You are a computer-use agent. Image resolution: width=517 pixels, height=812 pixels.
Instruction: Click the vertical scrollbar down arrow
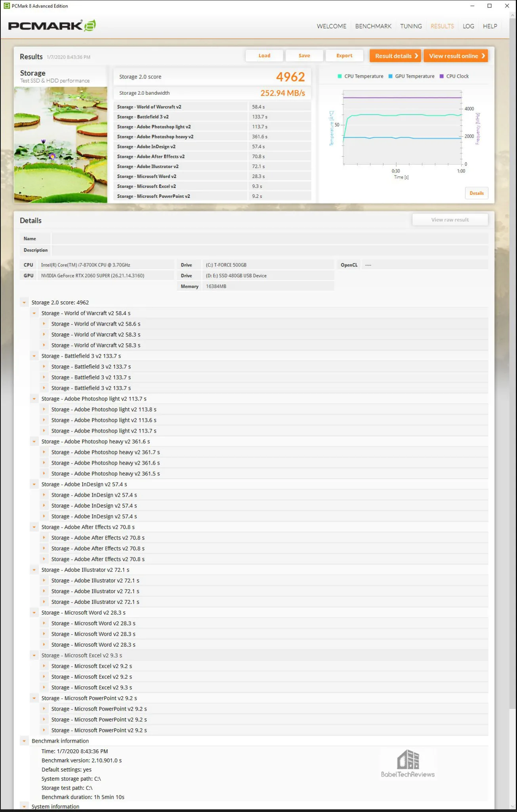(x=513, y=806)
